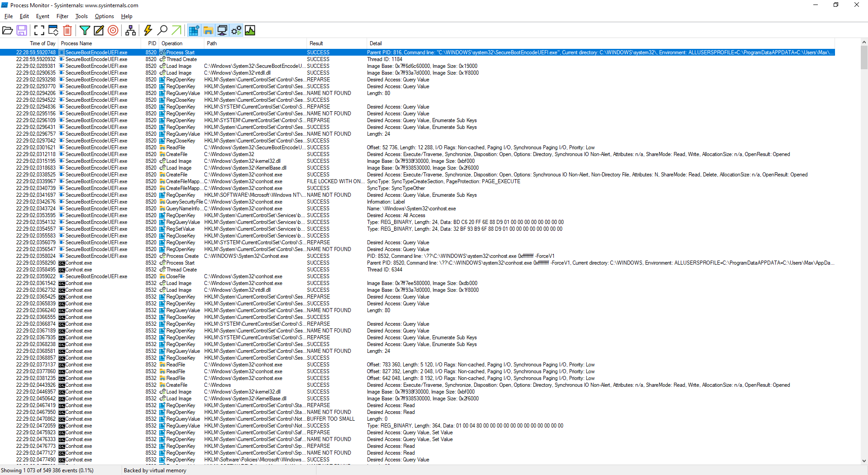Click PID 8532 in the 22:29:02,0361542 row
The width and height of the screenshot is (868, 475).
(151, 283)
